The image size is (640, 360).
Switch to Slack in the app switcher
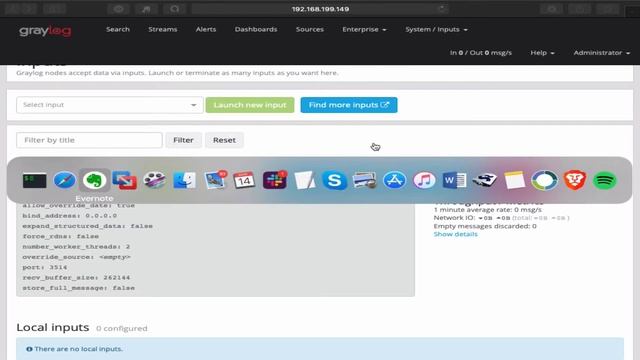[x=274, y=180]
